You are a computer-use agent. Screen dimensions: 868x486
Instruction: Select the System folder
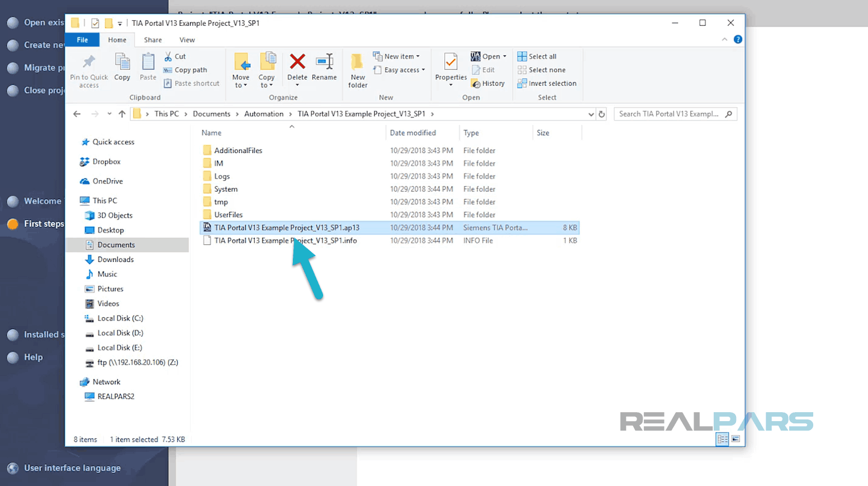(x=225, y=189)
